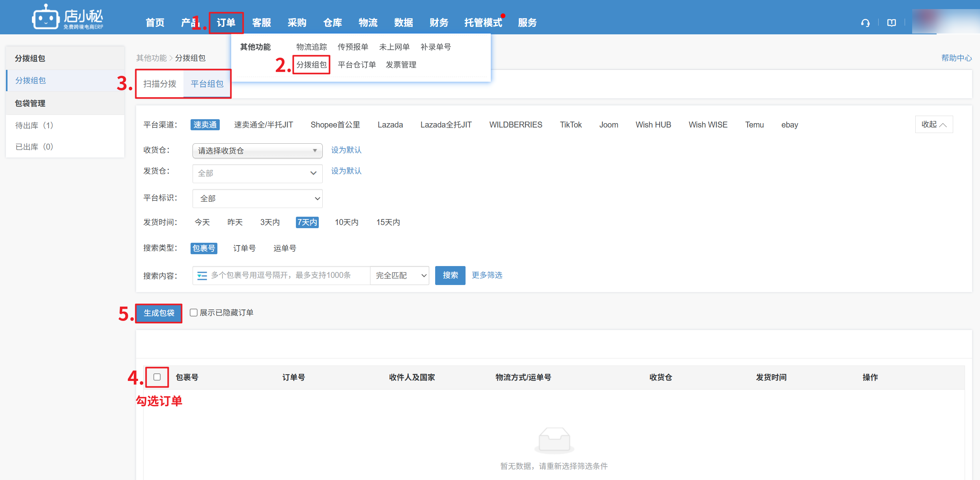Enable 展示已隐藏订单 checkbox
Screen dimensions: 980x480
click(194, 313)
